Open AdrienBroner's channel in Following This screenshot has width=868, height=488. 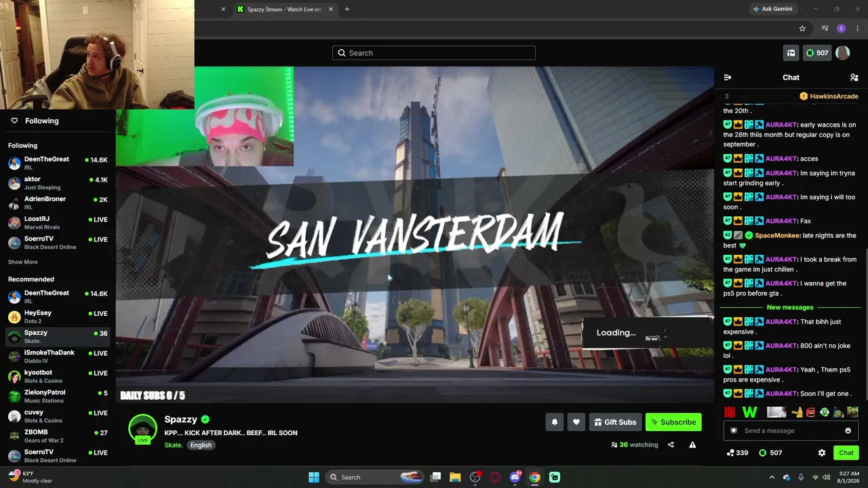pos(58,203)
